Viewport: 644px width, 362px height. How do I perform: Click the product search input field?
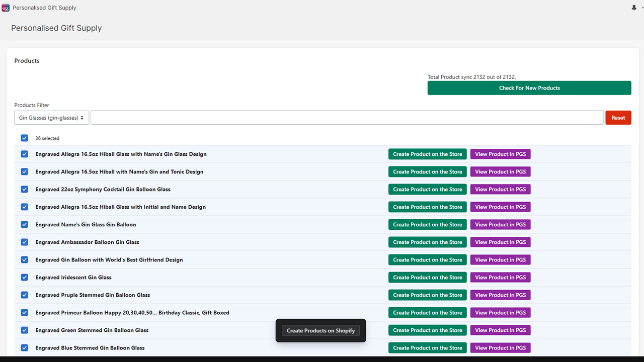click(347, 117)
